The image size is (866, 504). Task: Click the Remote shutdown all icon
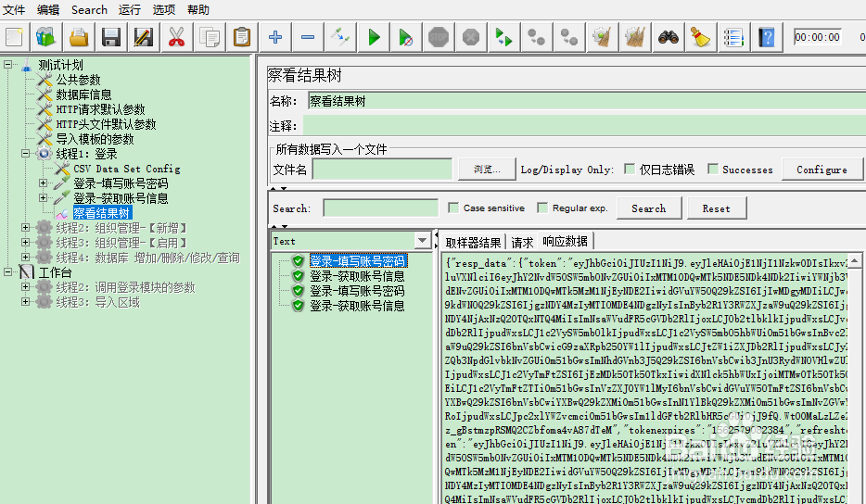click(x=569, y=38)
